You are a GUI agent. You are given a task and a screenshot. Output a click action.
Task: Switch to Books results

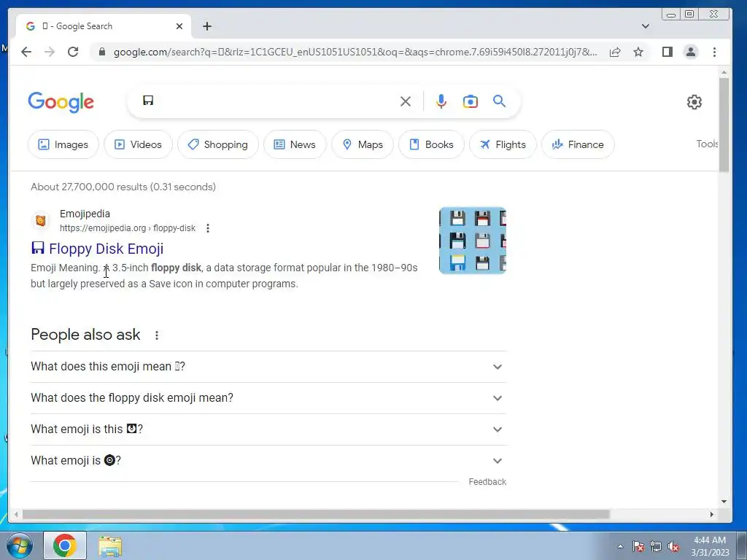pyautogui.click(x=431, y=144)
